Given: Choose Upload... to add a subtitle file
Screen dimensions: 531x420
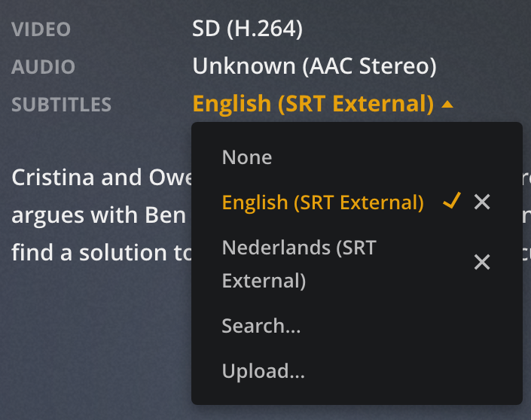Looking at the screenshot, I should tap(263, 371).
